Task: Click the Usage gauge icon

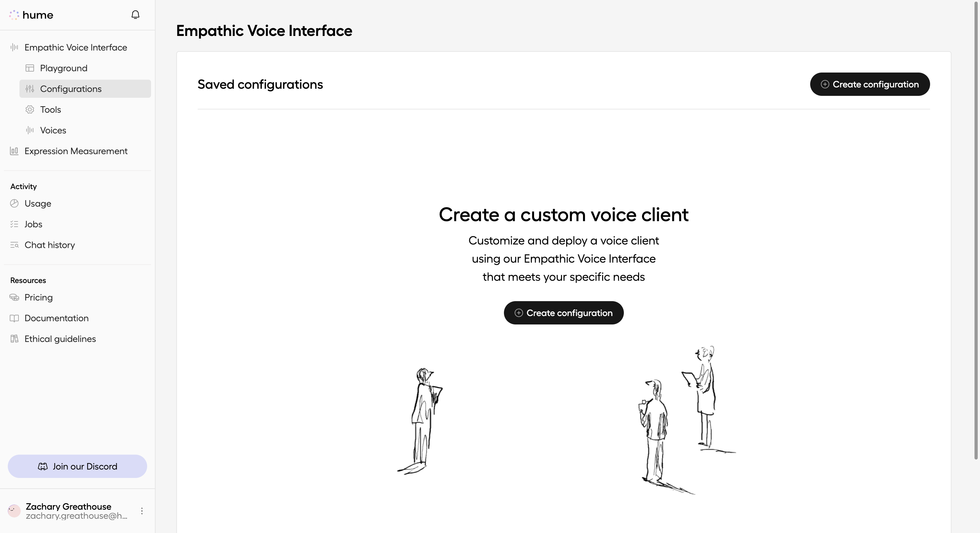Action: 14,203
